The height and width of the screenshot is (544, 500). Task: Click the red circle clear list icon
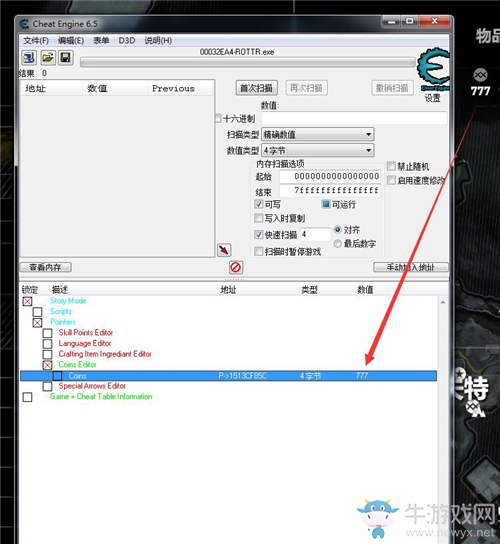point(236,267)
